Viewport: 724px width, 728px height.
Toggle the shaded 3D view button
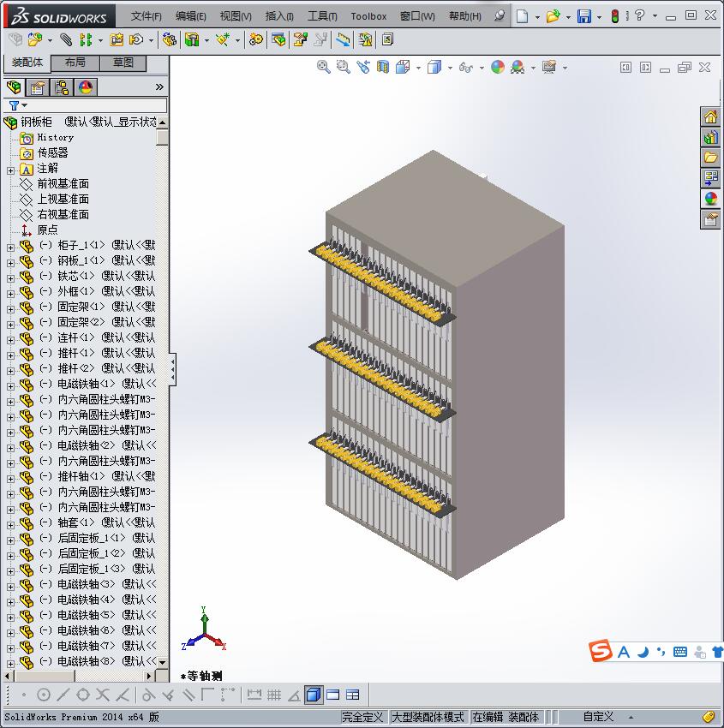(314, 695)
